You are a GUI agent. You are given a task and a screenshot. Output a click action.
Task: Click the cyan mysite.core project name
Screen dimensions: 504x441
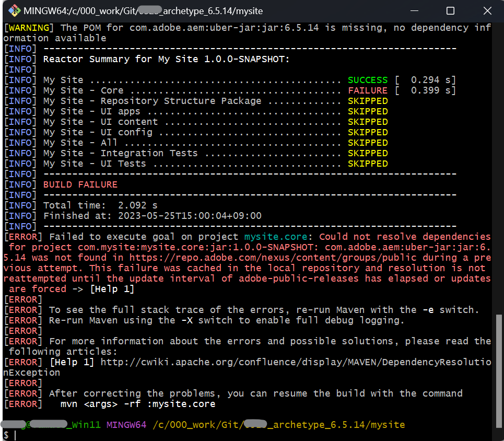point(275,237)
